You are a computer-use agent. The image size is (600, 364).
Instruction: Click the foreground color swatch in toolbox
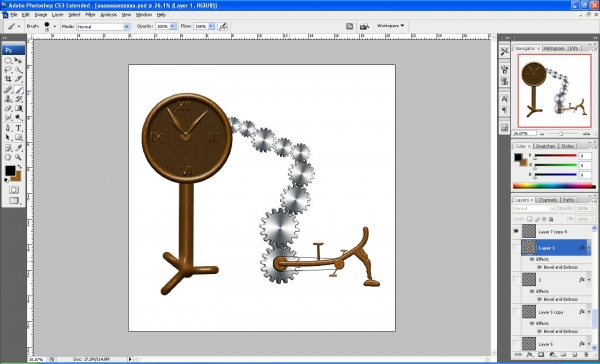[10, 171]
